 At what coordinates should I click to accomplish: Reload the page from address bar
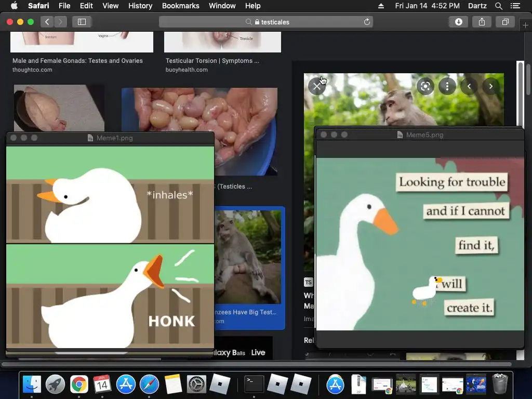click(x=367, y=22)
